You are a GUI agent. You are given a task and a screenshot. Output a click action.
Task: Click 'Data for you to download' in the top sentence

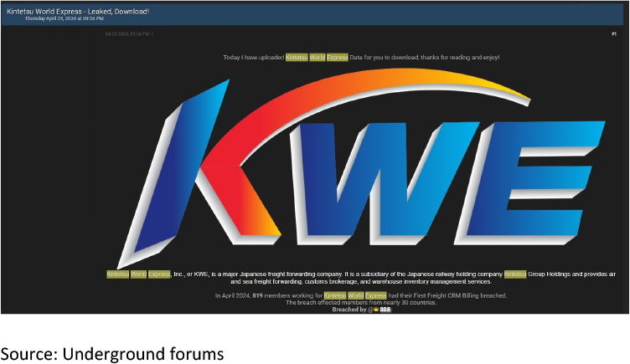(x=384, y=58)
